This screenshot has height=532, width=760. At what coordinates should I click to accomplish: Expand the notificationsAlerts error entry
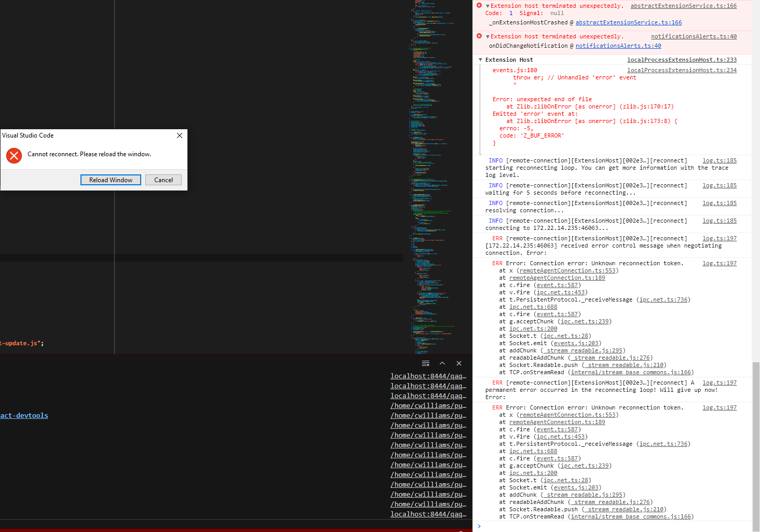487,36
